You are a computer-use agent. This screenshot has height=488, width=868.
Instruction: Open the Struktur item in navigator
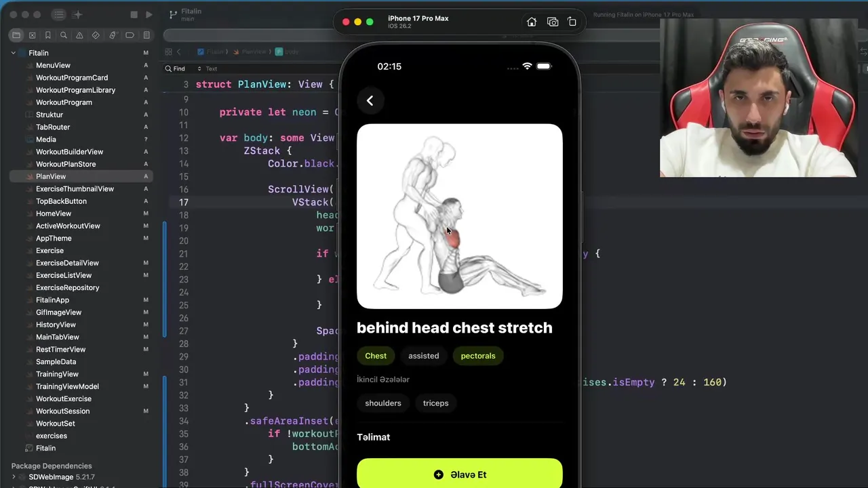(49, 115)
